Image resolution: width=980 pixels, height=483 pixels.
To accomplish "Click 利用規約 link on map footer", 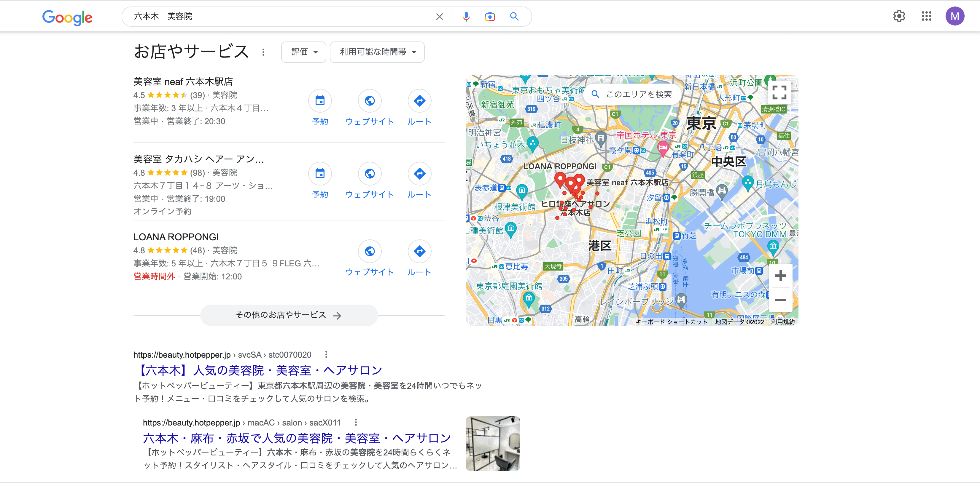I will [x=783, y=322].
